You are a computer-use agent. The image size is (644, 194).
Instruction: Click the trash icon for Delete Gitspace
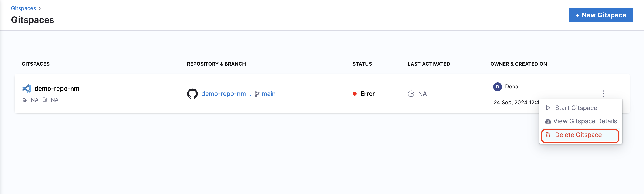(x=548, y=135)
